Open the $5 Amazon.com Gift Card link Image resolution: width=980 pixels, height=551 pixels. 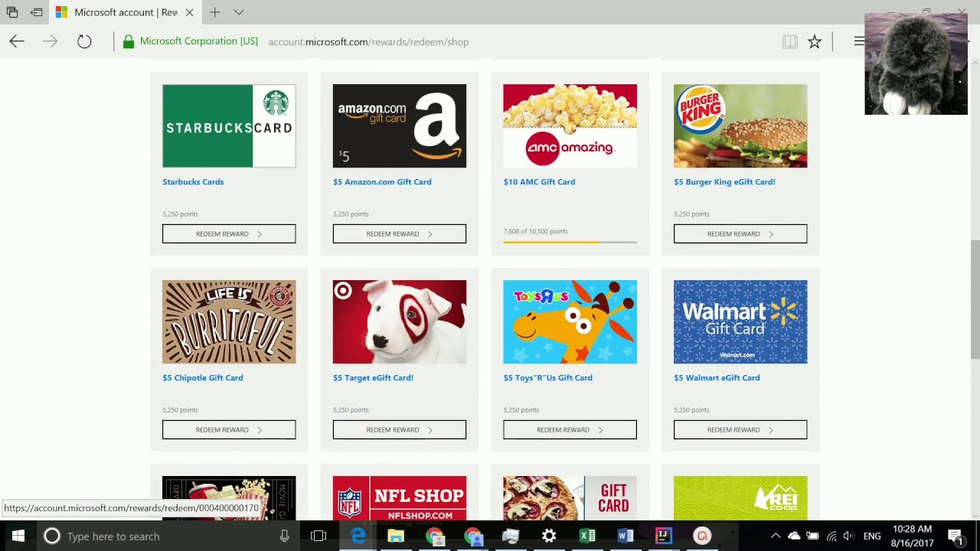coord(382,182)
